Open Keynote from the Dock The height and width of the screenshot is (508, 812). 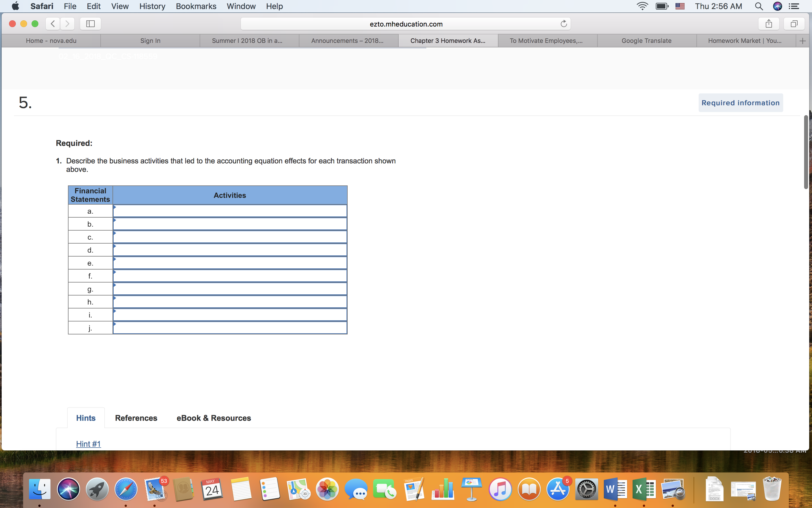[x=471, y=489]
